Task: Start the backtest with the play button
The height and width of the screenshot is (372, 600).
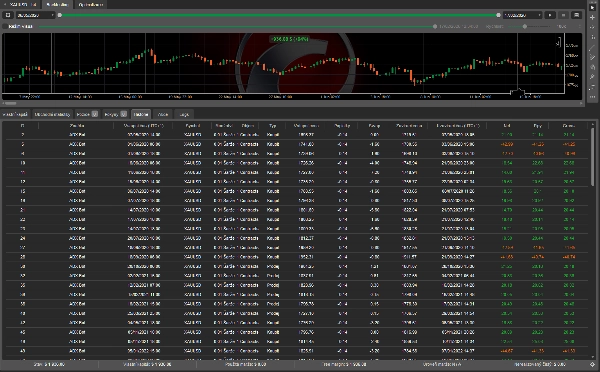Action: coord(550,15)
